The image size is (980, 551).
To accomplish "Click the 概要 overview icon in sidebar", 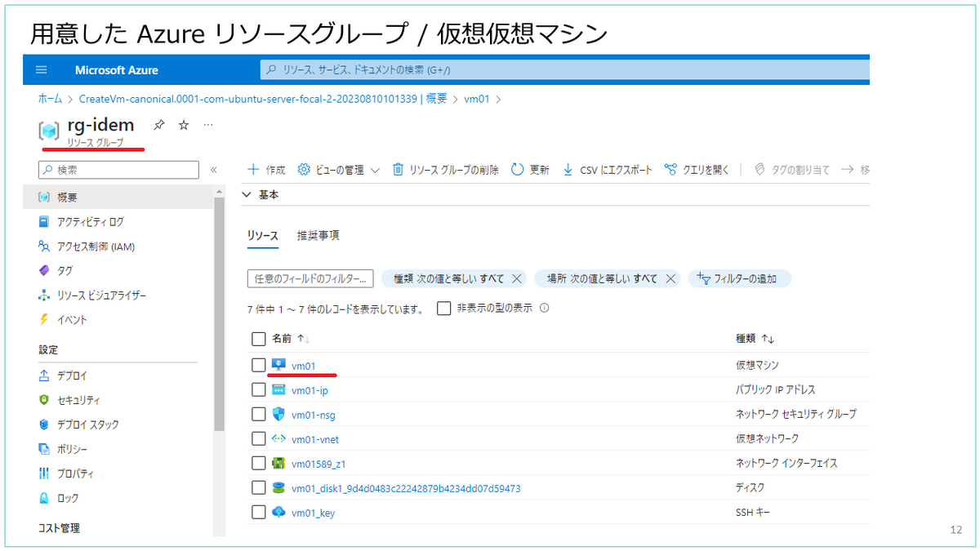I will [x=44, y=198].
